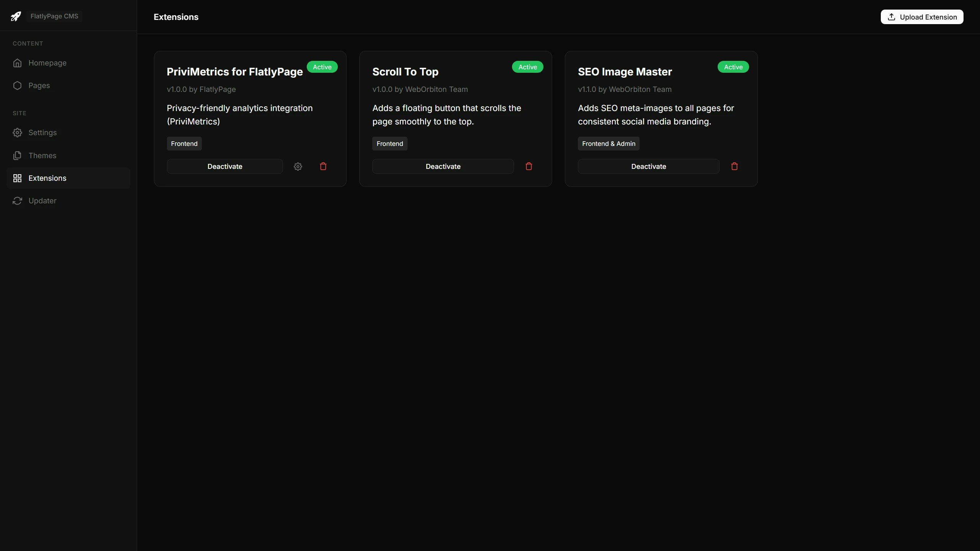Delete Scroll To Top using its trash icon

coord(528,166)
